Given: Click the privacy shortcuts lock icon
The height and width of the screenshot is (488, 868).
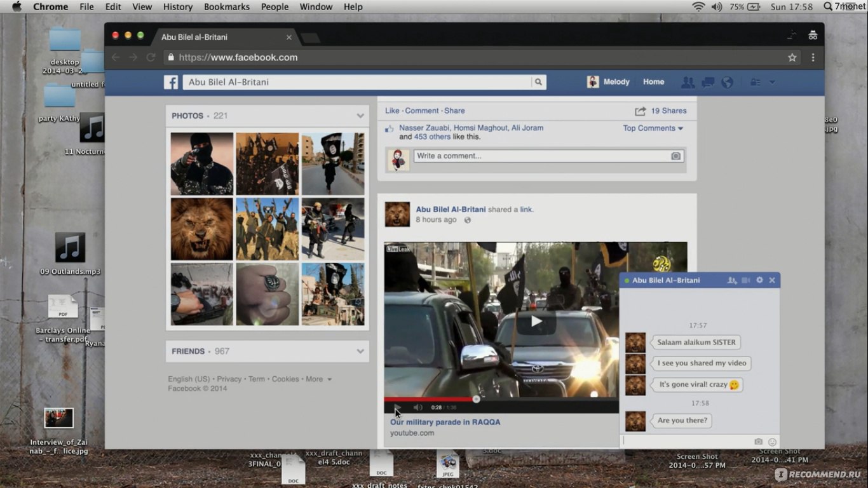Looking at the screenshot, I should [756, 82].
